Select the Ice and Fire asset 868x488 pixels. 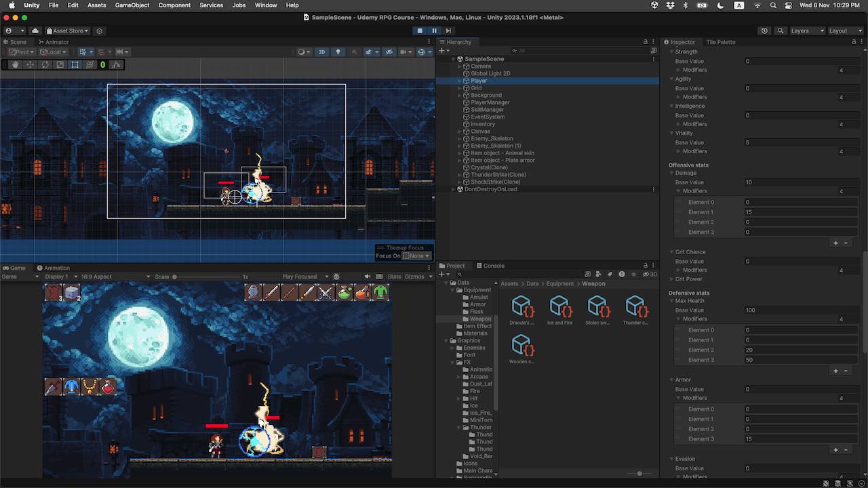click(x=559, y=311)
